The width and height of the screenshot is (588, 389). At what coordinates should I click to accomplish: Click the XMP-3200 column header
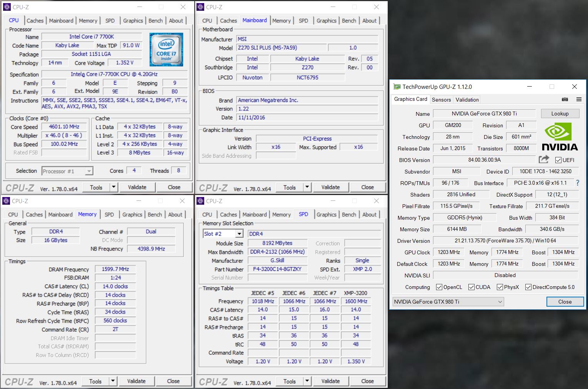[x=356, y=293]
